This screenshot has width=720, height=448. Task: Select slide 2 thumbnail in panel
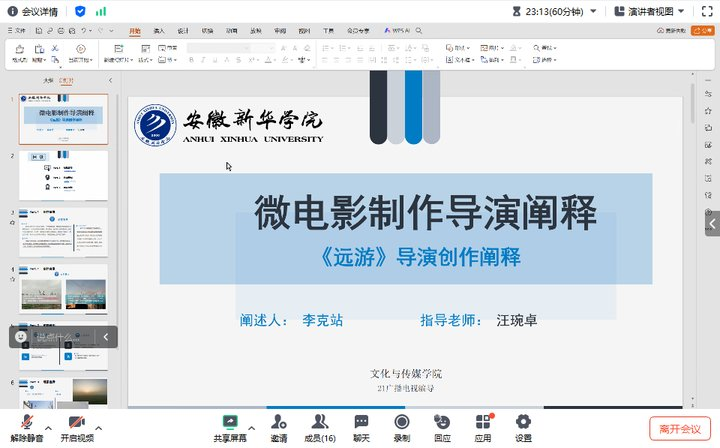(64, 176)
